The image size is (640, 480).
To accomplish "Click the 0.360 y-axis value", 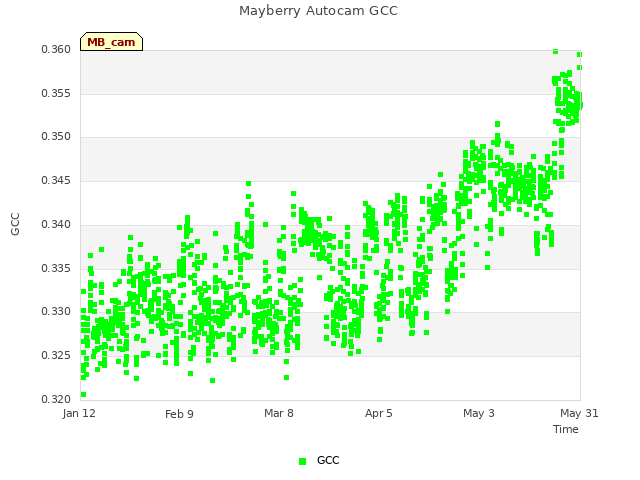I will (x=56, y=50).
